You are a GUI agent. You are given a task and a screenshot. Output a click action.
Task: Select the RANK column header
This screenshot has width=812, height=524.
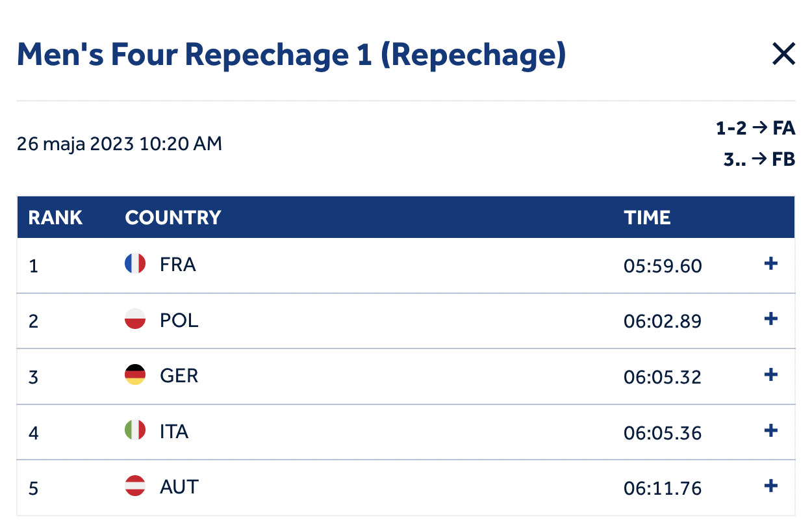[x=56, y=217]
